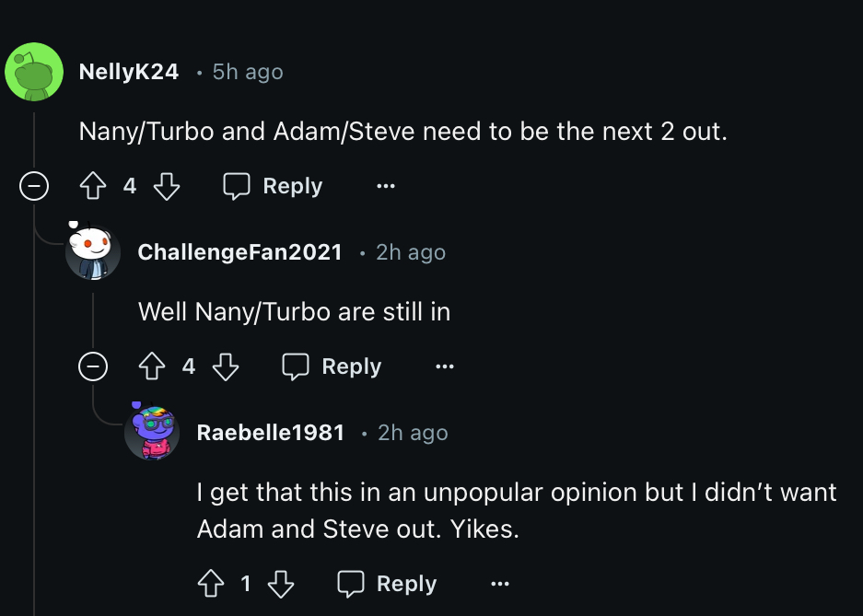Open NellyK24's green avatar
The width and height of the screenshot is (863, 616).
click(34, 72)
